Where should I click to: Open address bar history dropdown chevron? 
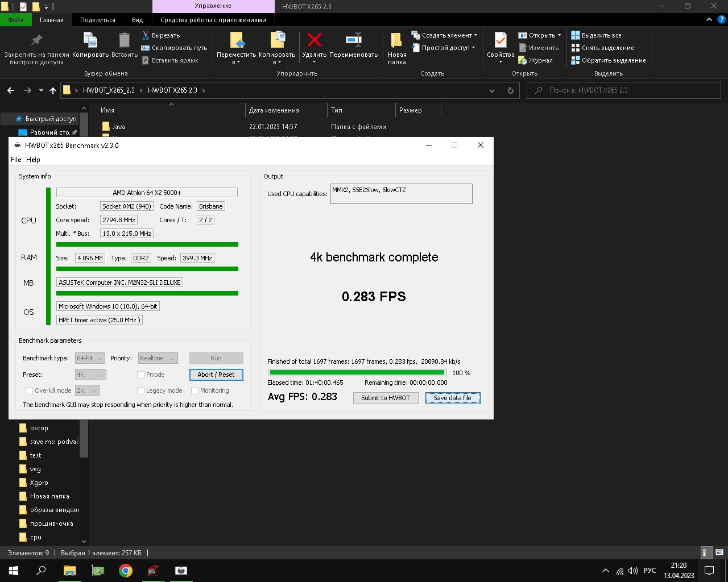pyautogui.click(x=492, y=90)
